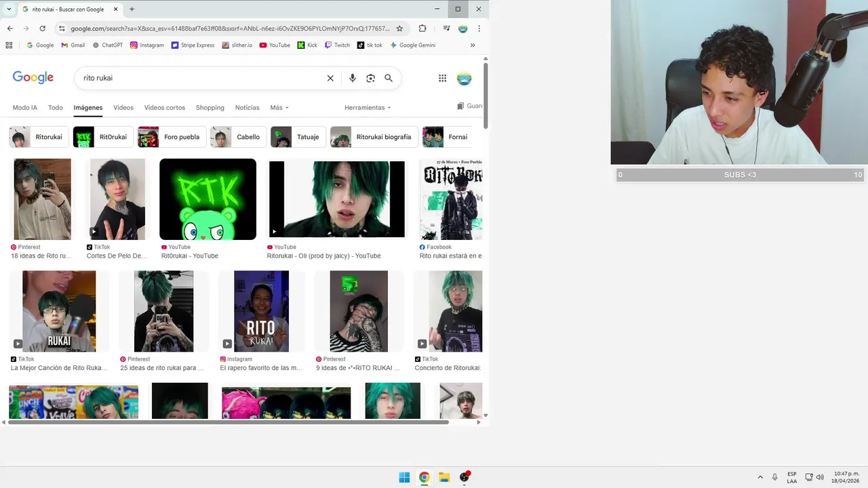This screenshot has width=868, height=488.
Task: Search by image with the Lens icon
Action: pyautogui.click(x=370, y=78)
